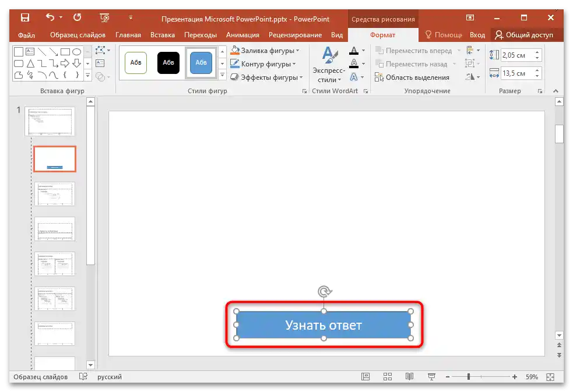Switch to the Главная tab
The width and height of the screenshot is (573, 392).
click(x=128, y=35)
